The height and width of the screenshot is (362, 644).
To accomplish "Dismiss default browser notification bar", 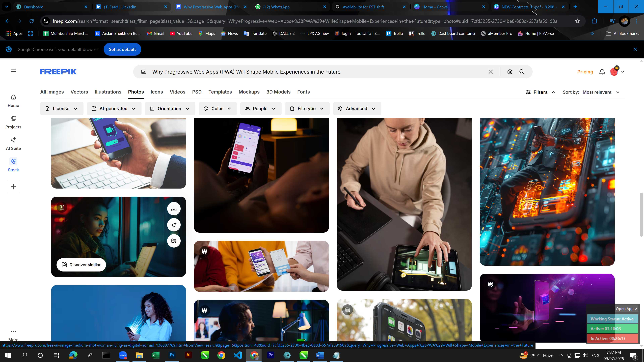I will 635,49.
